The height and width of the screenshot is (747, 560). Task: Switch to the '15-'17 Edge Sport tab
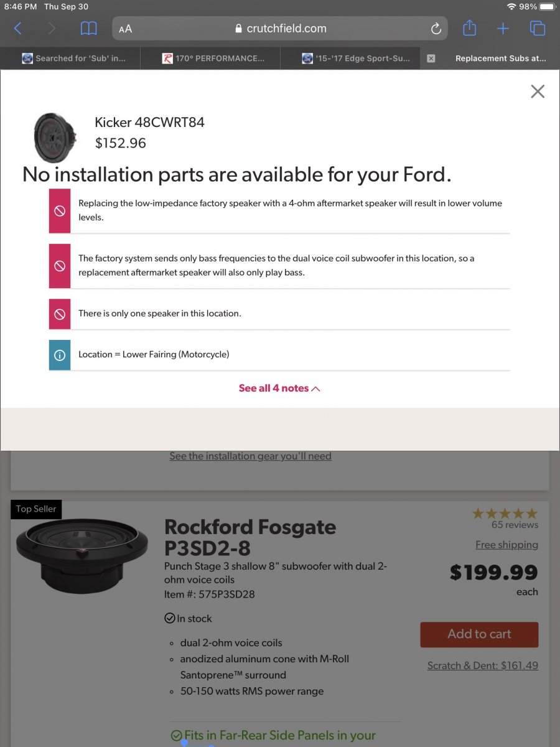pyautogui.click(x=356, y=59)
